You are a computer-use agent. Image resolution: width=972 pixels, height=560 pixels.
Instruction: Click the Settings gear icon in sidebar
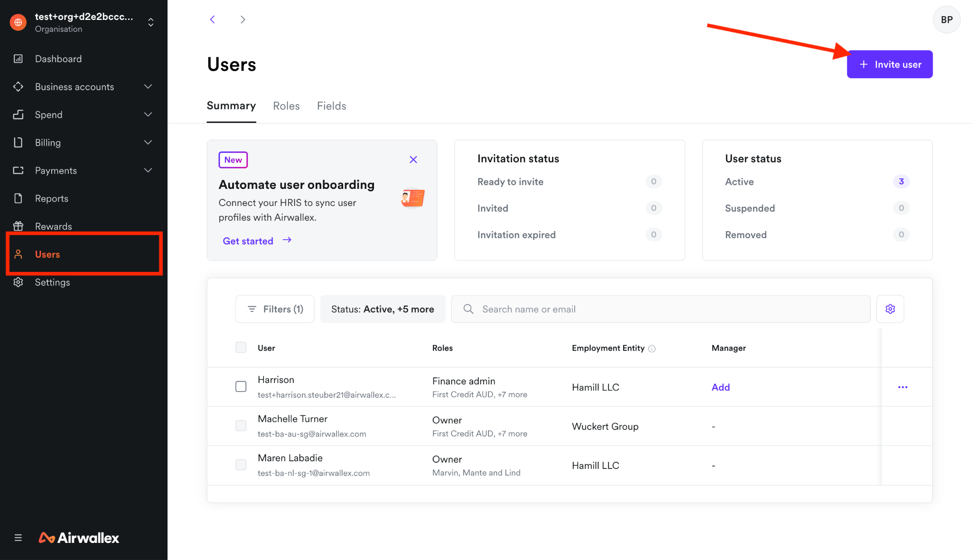(18, 282)
